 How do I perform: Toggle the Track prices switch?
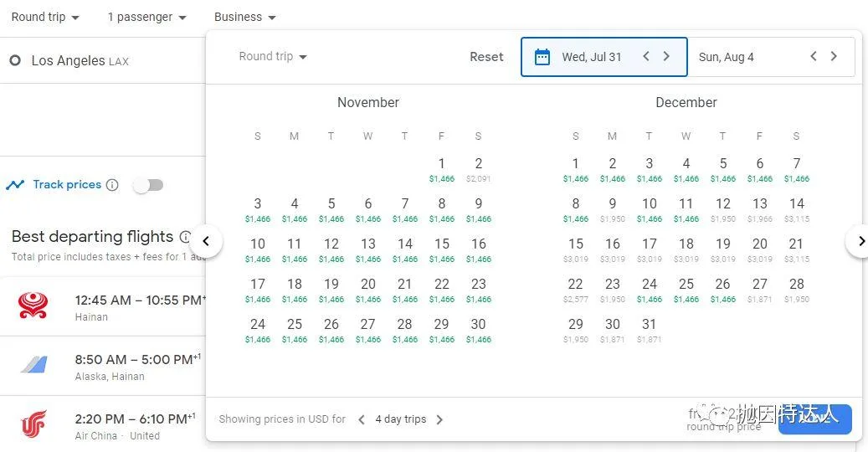coord(148,185)
